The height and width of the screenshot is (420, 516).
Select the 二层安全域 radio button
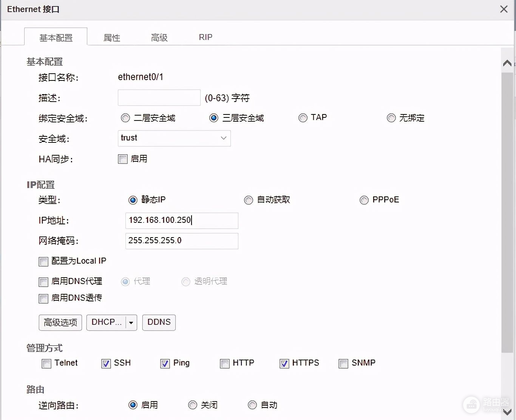(x=125, y=118)
